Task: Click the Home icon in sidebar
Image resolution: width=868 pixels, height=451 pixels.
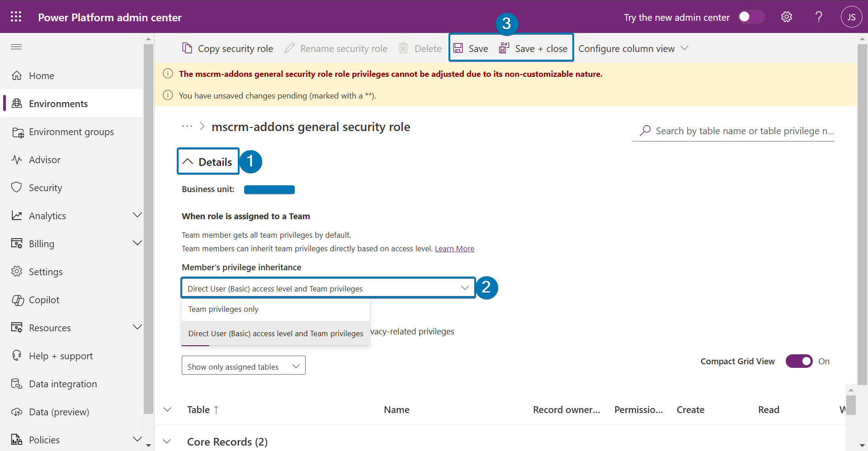Action: 17,75
